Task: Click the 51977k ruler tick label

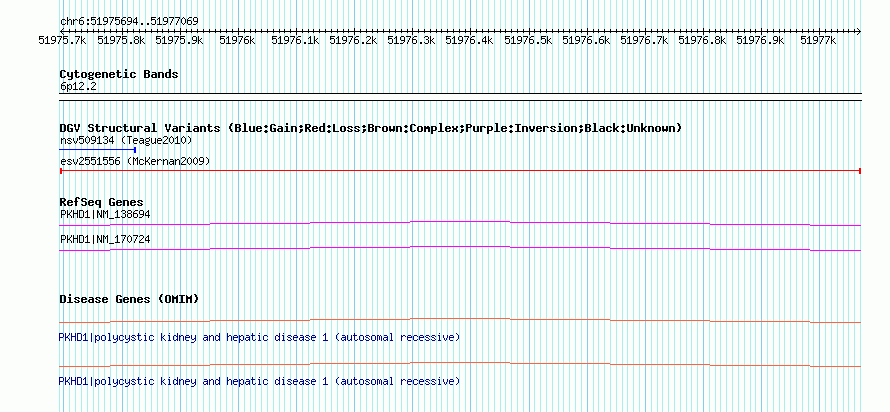Action: (x=818, y=40)
